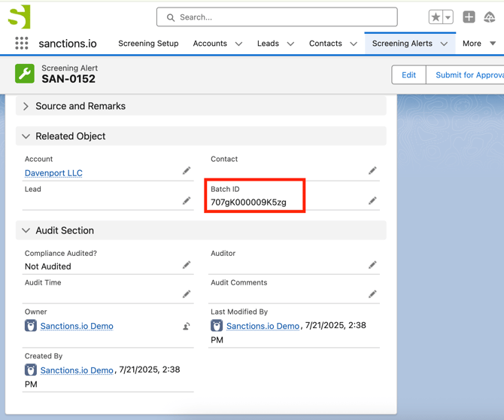Go to the Accounts tab
The height and width of the screenshot is (420, 504).
pyautogui.click(x=210, y=44)
